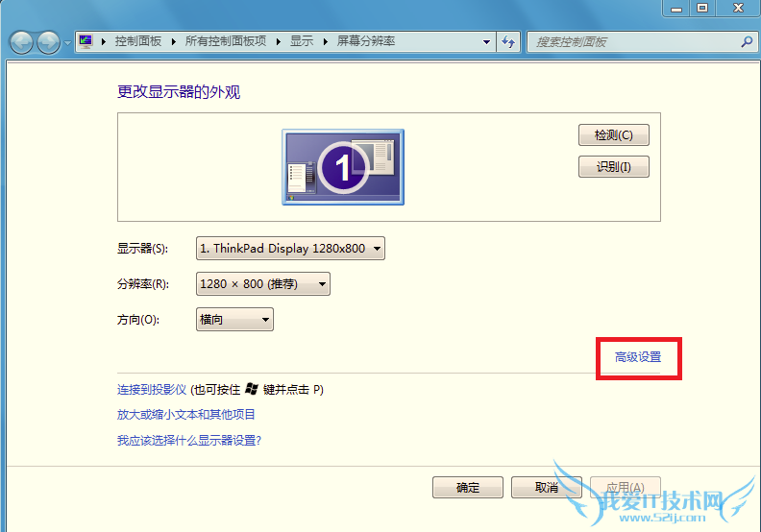
Task: Minimize the window
Action: click(676, 9)
